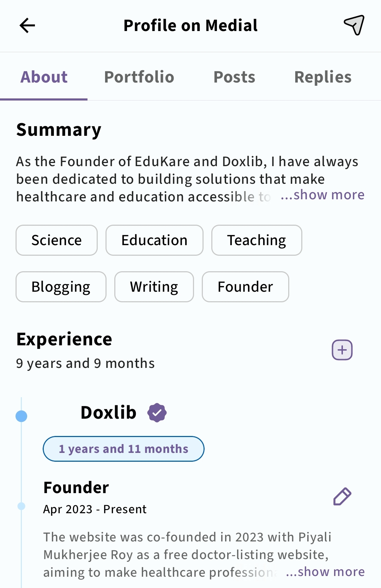Switch to the Posts tab

pos(234,77)
